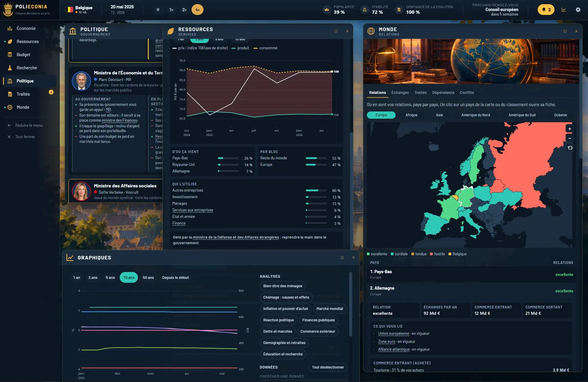Viewport: 588px width, 382px height.
Task: Open the Ressources leaf icon in sidebar
Action: tap(10, 42)
